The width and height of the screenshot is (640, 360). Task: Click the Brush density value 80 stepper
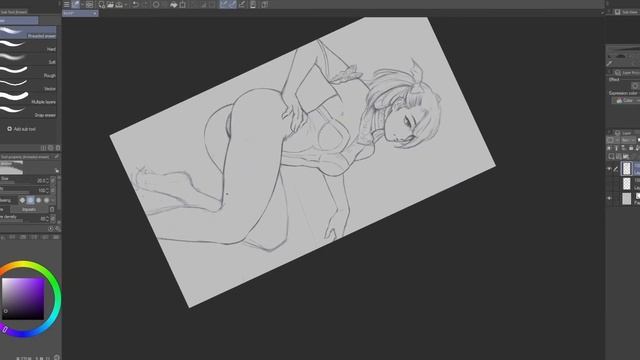click(47, 219)
